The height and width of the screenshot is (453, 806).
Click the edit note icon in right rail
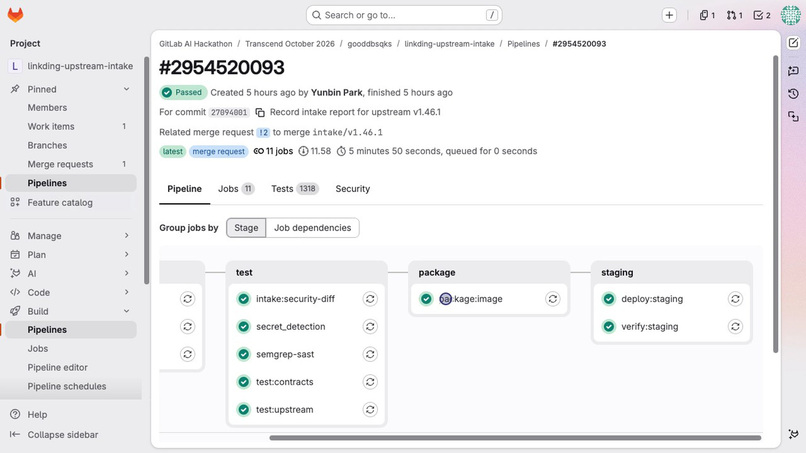(793, 43)
